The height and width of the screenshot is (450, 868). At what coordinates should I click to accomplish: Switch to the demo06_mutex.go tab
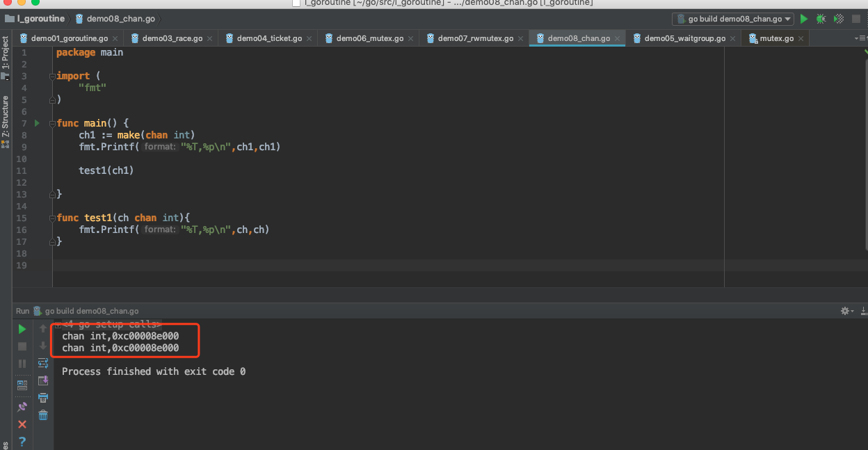[369, 38]
